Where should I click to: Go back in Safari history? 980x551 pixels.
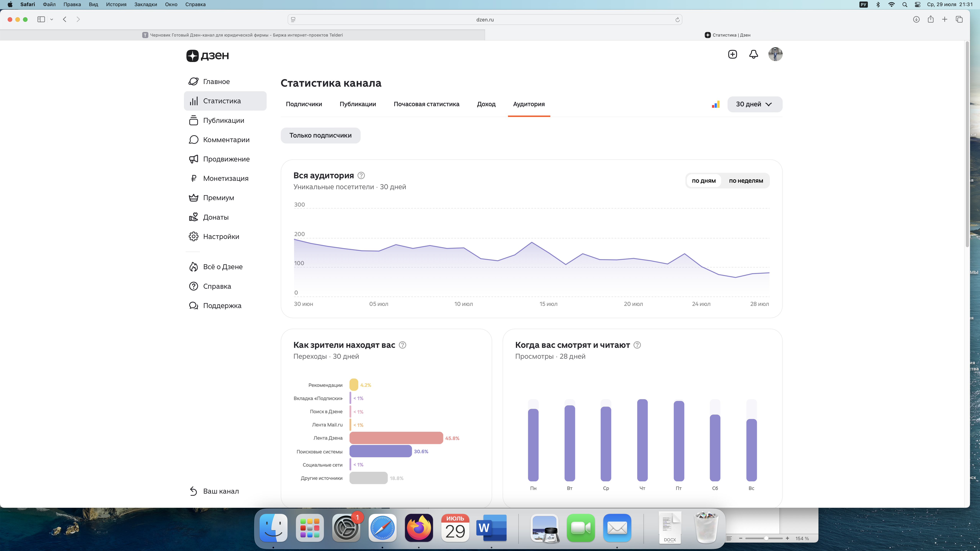click(x=65, y=19)
